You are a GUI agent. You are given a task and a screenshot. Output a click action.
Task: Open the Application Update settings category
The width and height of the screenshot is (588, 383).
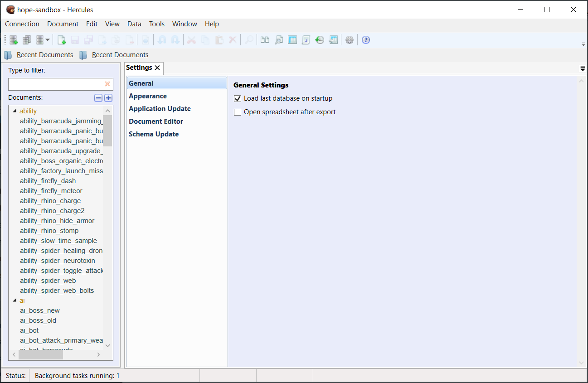(x=177, y=109)
